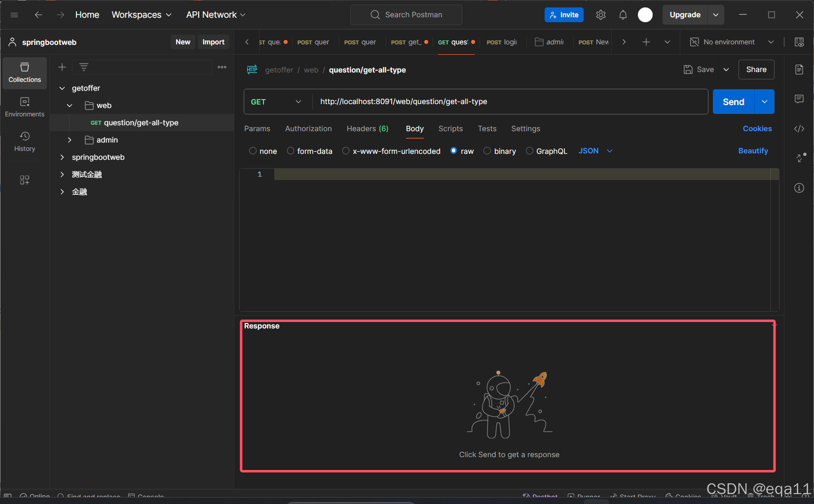Select the none body option

click(253, 151)
